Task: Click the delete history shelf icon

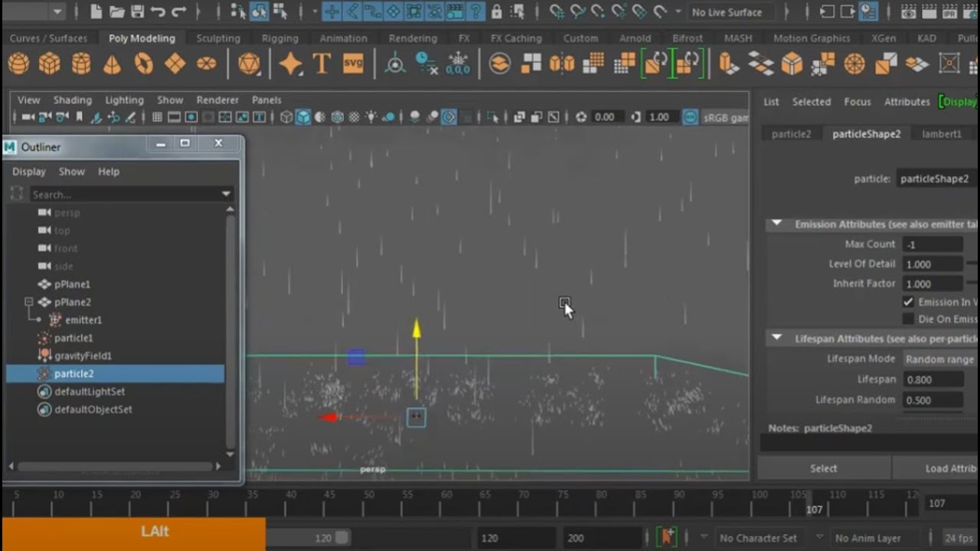Action: point(426,64)
